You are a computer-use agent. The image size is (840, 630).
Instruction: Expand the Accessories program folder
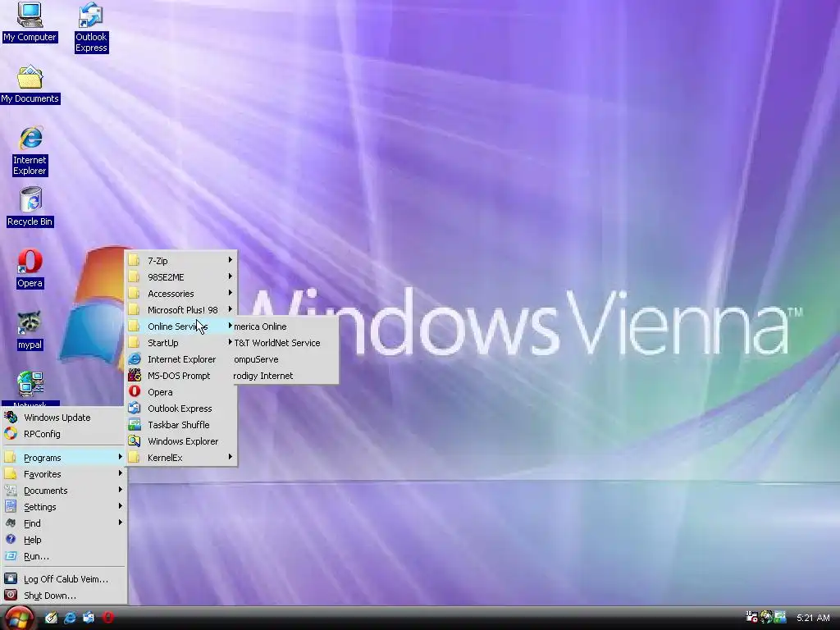(x=181, y=294)
